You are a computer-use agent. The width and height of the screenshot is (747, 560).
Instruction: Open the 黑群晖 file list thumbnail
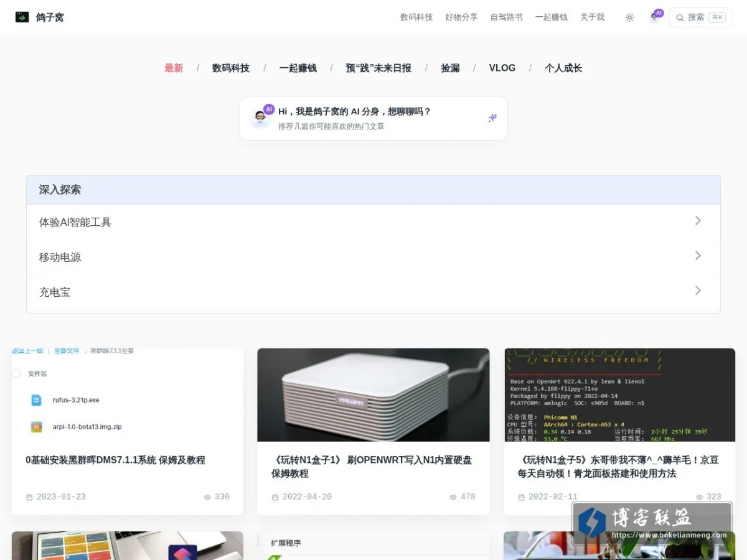click(x=128, y=394)
